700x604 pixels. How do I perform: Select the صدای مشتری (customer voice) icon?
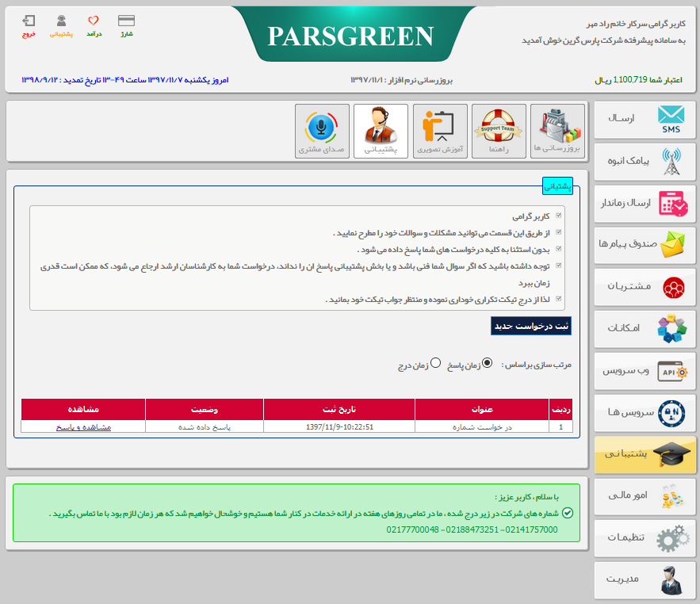pyautogui.click(x=321, y=130)
